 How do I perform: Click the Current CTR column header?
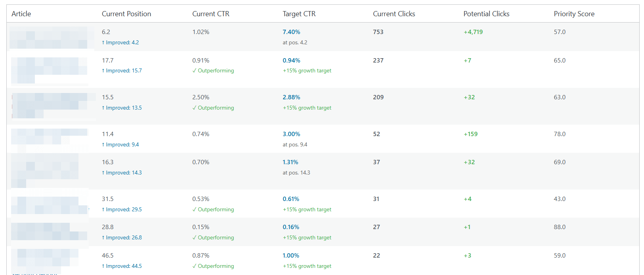(x=211, y=13)
